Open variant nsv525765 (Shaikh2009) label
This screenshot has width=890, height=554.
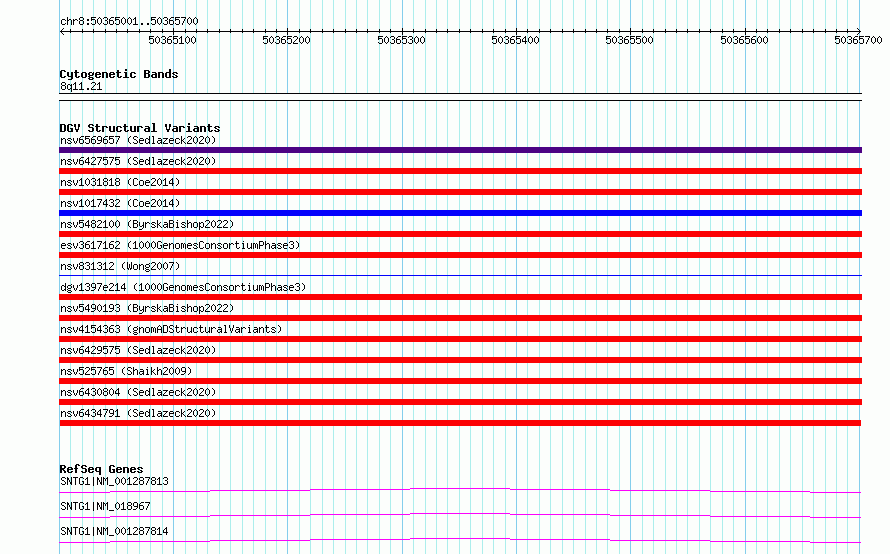tap(126, 371)
